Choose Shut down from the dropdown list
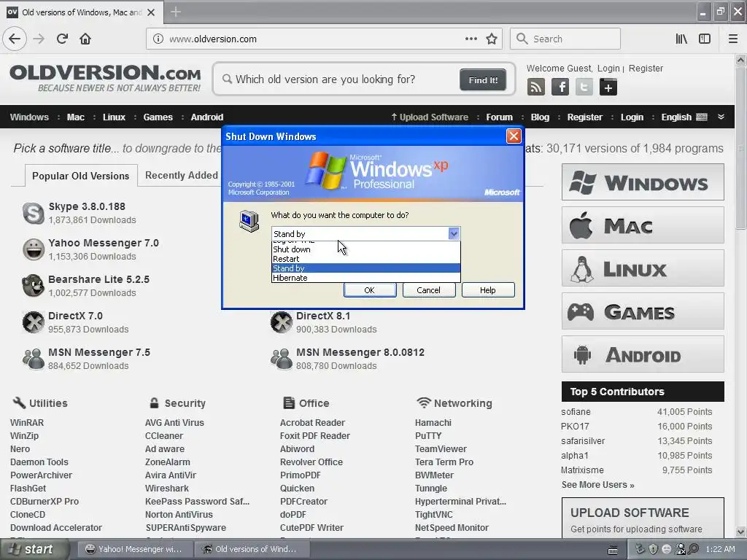Screen dimensions: 747x560 tap(366, 249)
